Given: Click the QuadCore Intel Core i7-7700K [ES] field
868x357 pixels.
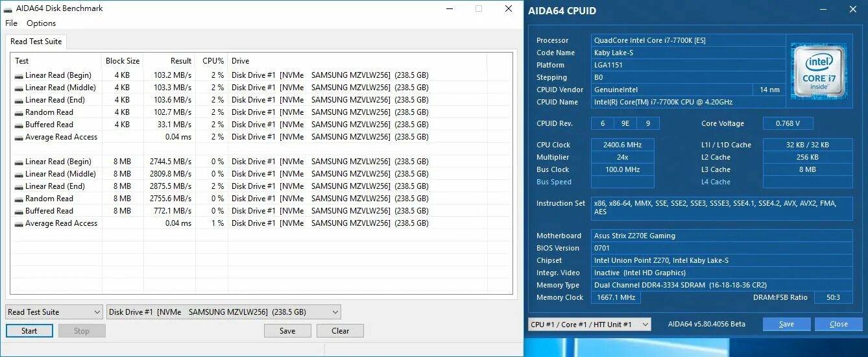Looking at the screenshot, I should (x=688, y=40).
